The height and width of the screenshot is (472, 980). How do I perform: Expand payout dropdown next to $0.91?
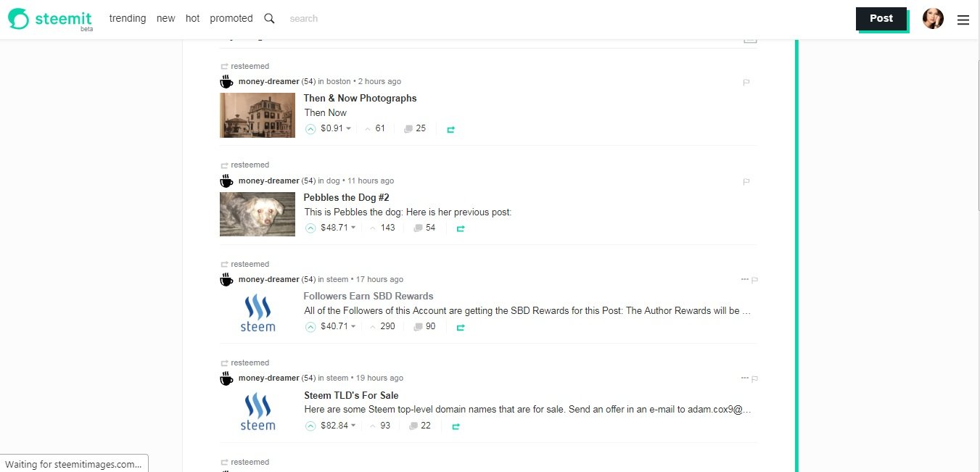click(x=348, y=129)
